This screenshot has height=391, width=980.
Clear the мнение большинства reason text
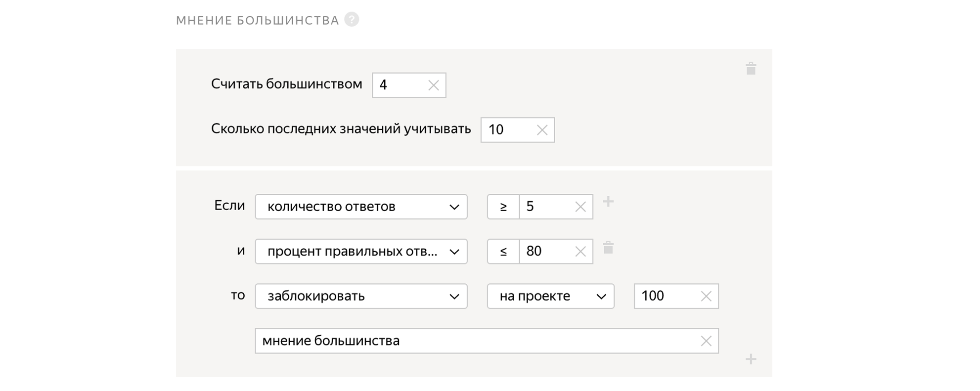[x=706, y=341]
